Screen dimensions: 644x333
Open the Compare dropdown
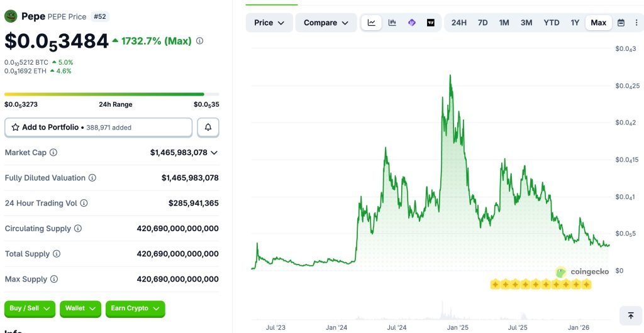(326, 23)
